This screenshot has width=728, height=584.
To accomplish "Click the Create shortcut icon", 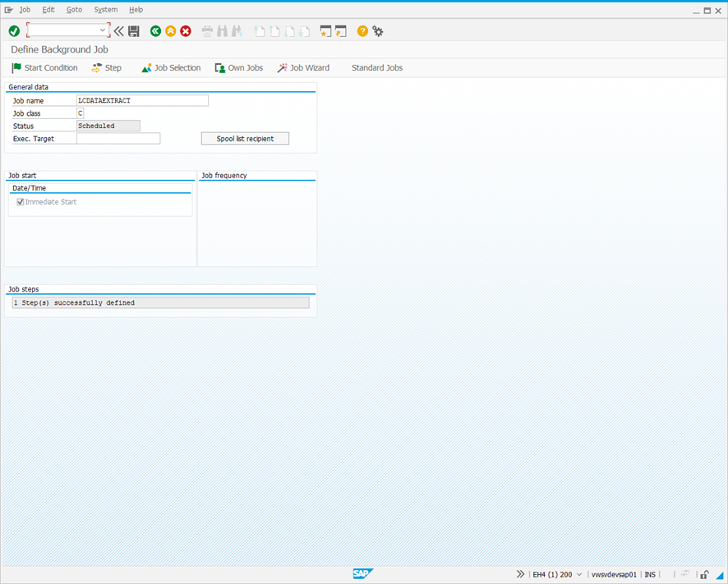I will pos(341,30).
